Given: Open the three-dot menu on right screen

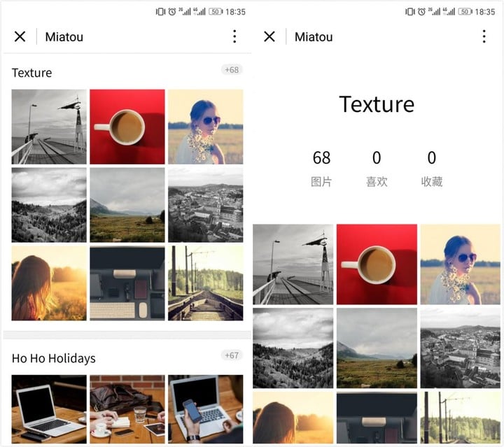Looking at the screenshot, I should (x=484, y=36).
